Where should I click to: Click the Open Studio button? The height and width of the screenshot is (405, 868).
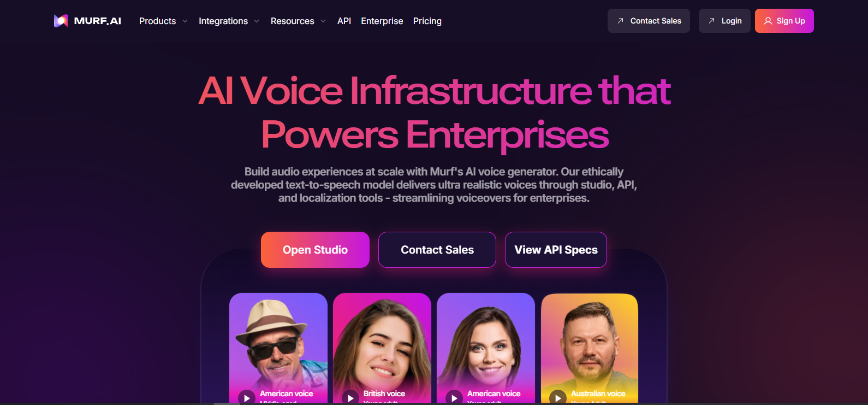pos(315,250)
